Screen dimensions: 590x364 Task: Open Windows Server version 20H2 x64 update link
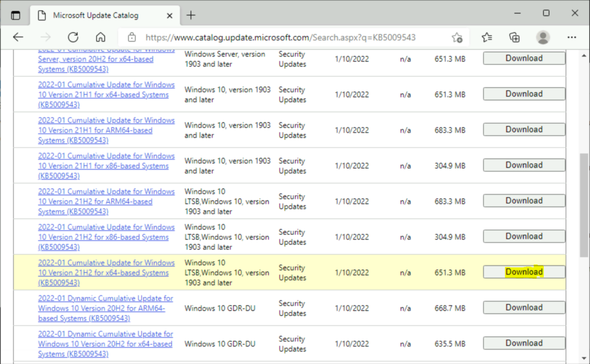106,59
